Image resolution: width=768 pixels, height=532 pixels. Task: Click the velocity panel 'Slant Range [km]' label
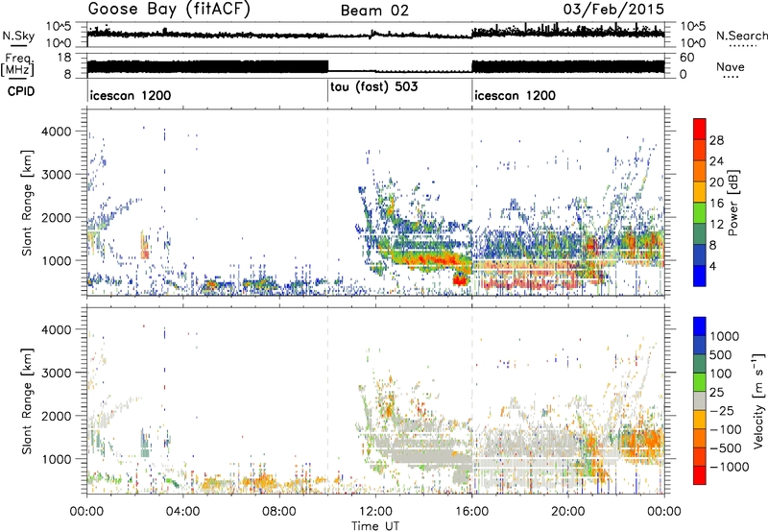28,401
